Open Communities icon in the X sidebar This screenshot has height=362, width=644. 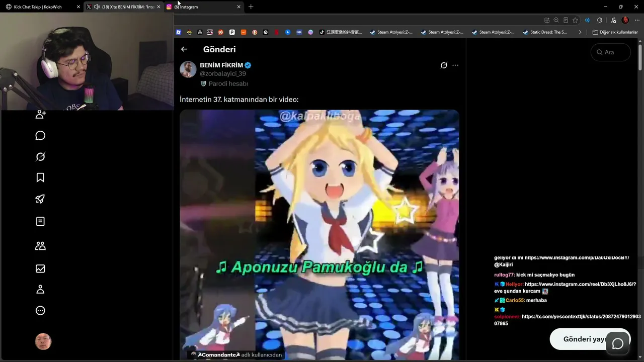click(41, 246)
